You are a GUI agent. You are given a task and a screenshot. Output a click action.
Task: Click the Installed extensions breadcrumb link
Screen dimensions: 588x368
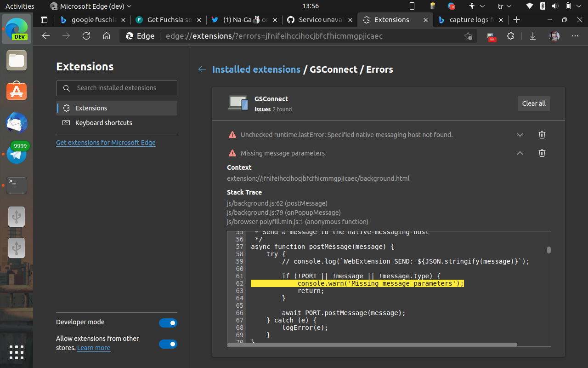coord(256,69)
